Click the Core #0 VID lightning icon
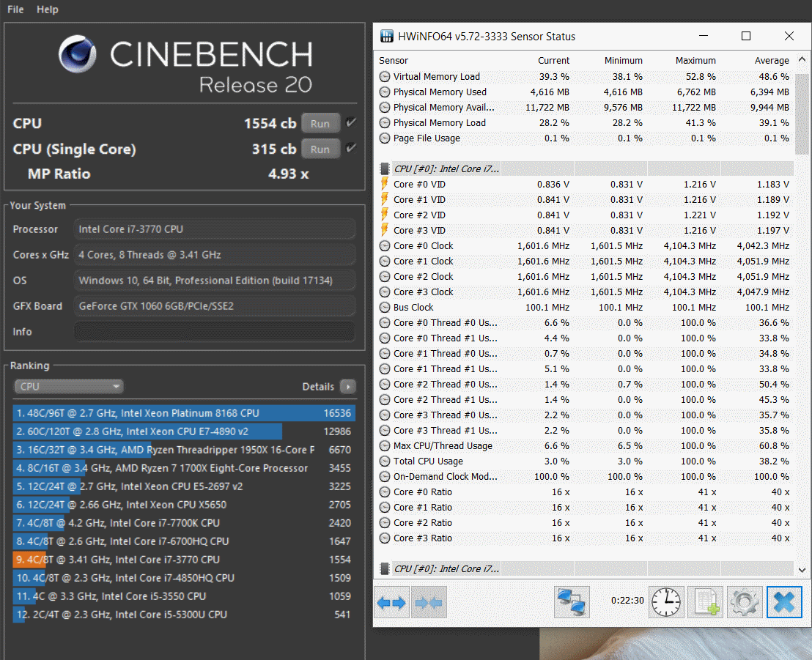This screenshot has width=812, height=660. [x=385, y=184]
